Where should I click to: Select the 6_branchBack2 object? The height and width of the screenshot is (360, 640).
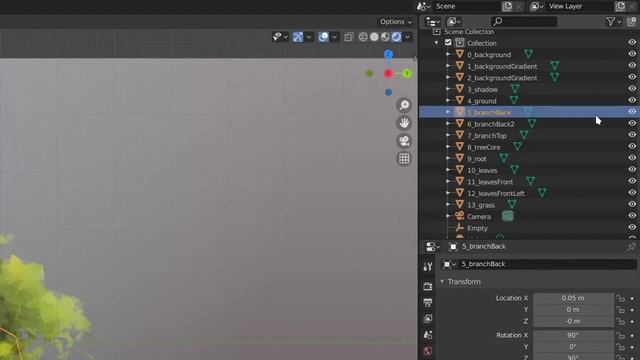(x=491, y=124)
